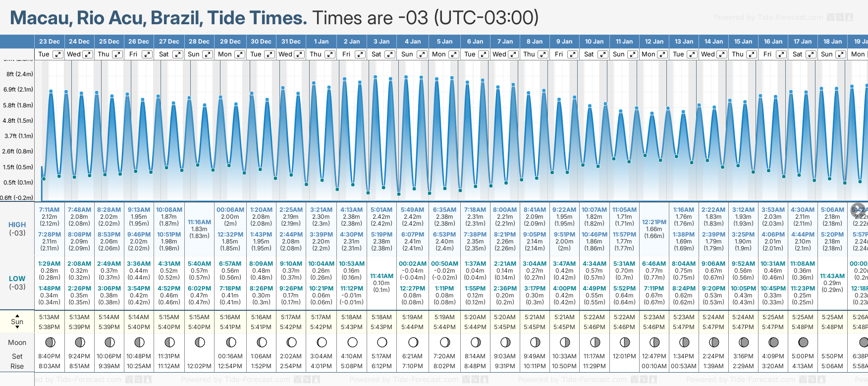
Task: Click the moon phase icon for 23 Dec
Action: (50, 342)
